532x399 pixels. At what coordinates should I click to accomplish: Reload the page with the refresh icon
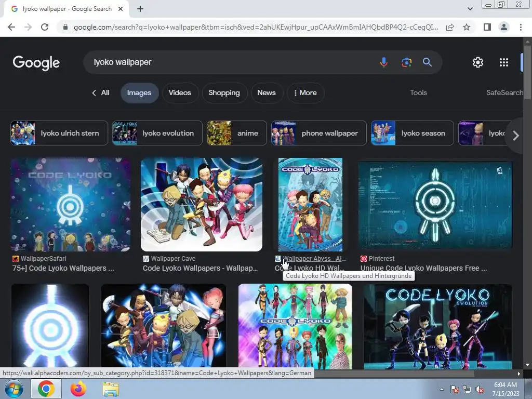(45, 27)
